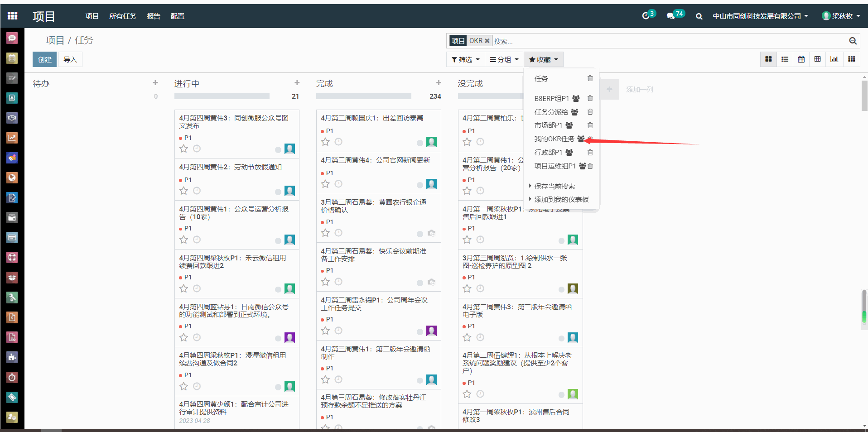Open the 所有任务 menu
Image resolution: width=868 pixels, height=432 pixels.
pyautogui.click(x=122, y=16)
